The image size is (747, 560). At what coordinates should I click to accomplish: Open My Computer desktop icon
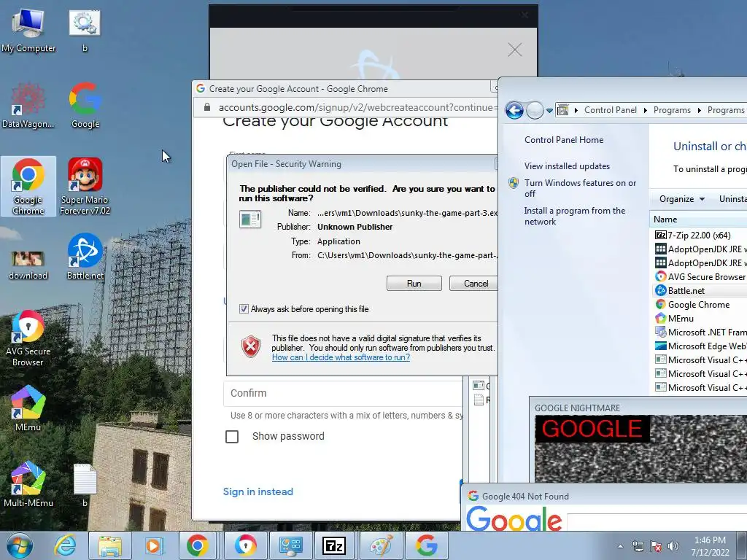(28, 31)
